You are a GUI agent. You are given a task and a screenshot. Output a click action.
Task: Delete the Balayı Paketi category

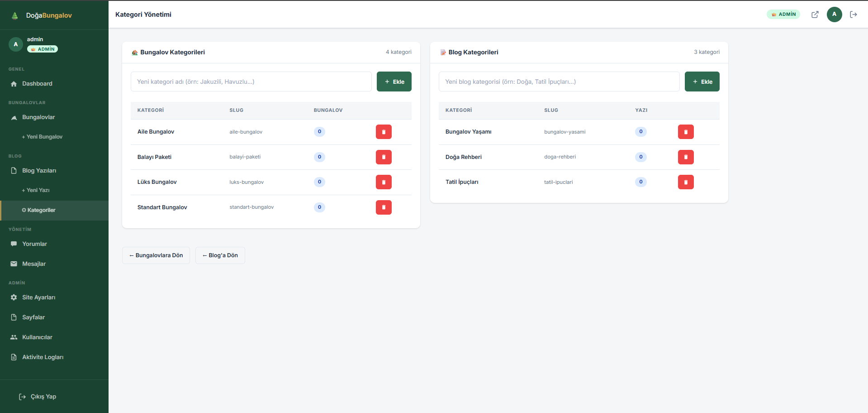[x=384, y=157]
